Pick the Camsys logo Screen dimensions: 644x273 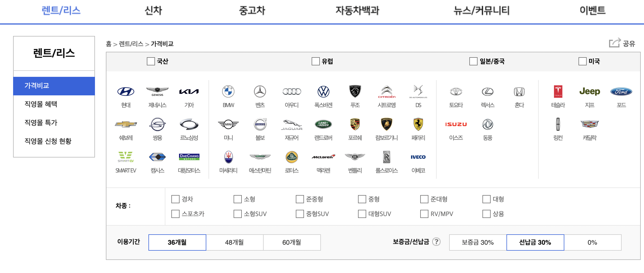click(157, 157)
